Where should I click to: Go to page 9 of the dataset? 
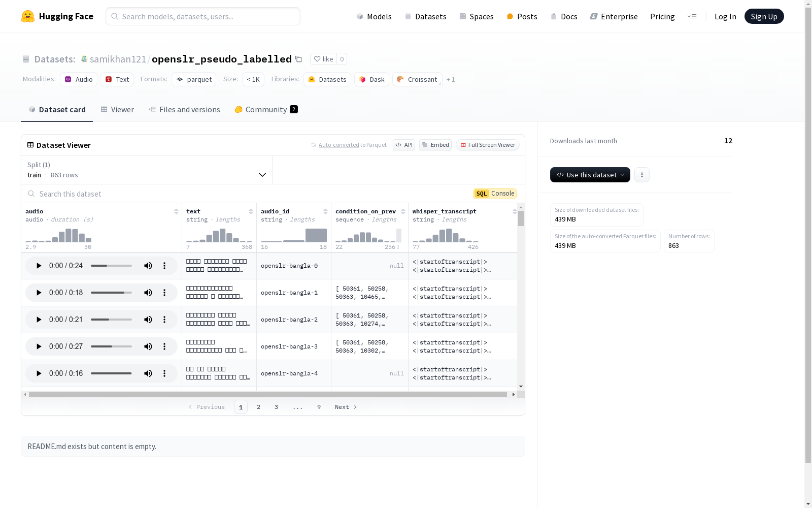(x=319, y=407)
